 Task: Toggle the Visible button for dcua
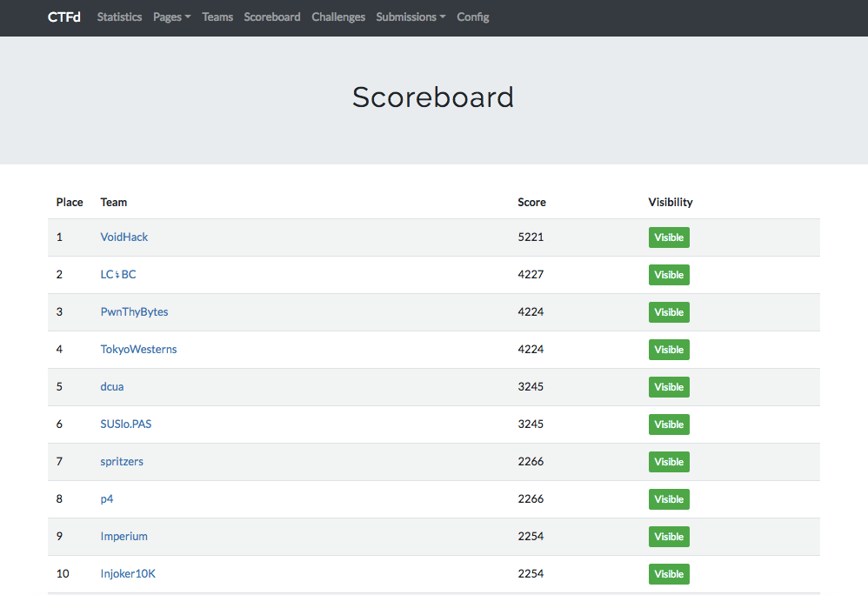[669, 387]
